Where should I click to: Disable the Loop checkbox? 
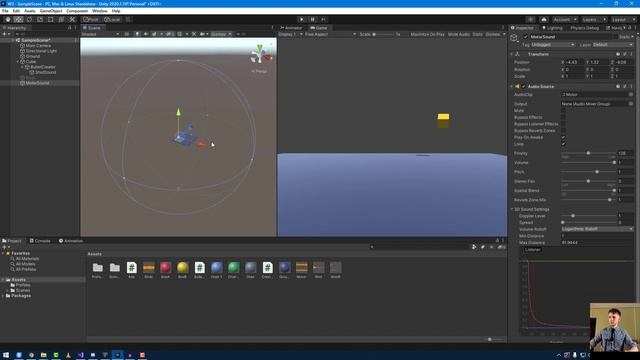pos(563,144)
